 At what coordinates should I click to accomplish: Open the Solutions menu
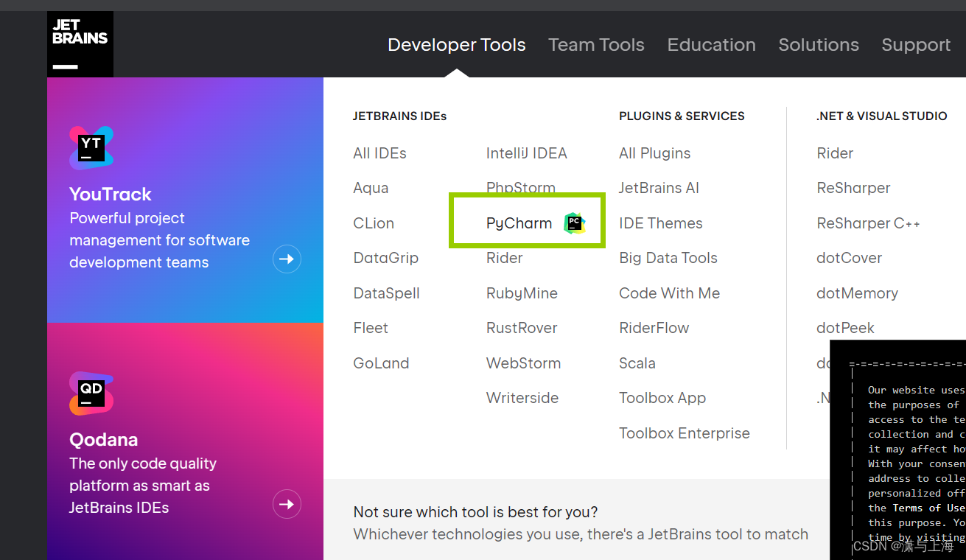click(x=819, y=45)
